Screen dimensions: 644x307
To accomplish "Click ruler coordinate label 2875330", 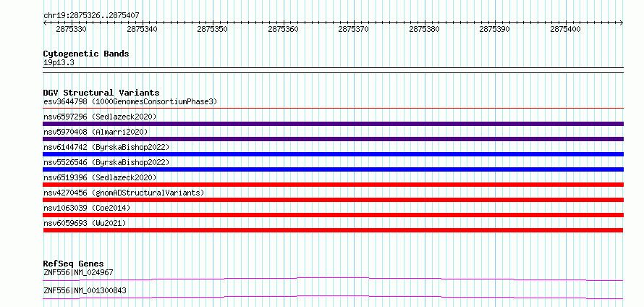I will [x=71, y=29].
